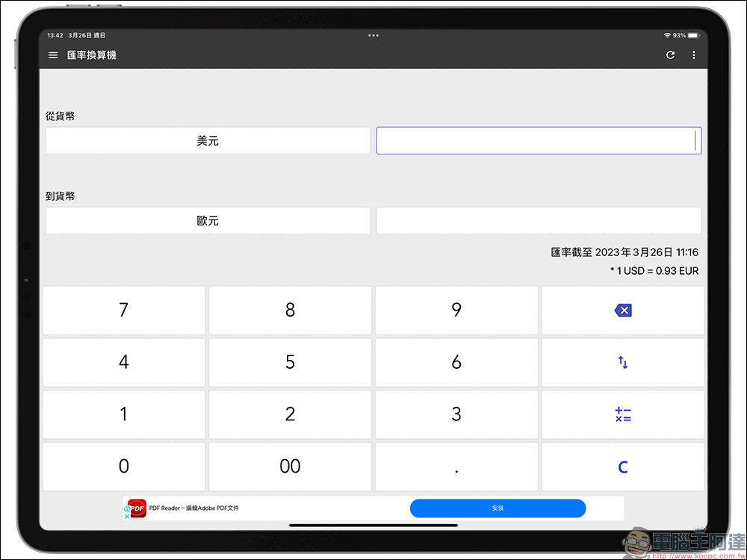747x560 pixels.
Task: Click the 到貨幣 label
Action: pyautogui.click(x=60, y=196)
